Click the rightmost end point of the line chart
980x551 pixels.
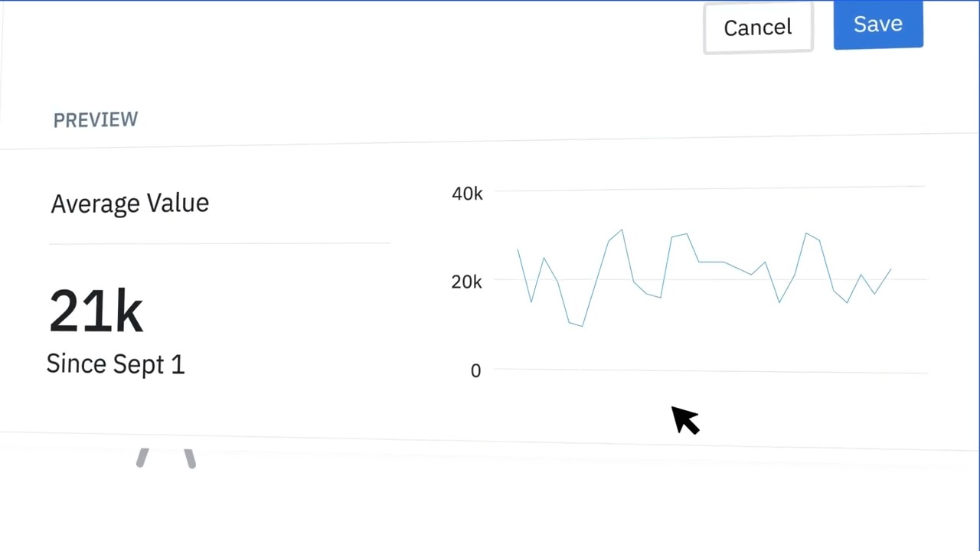(890, 269)
